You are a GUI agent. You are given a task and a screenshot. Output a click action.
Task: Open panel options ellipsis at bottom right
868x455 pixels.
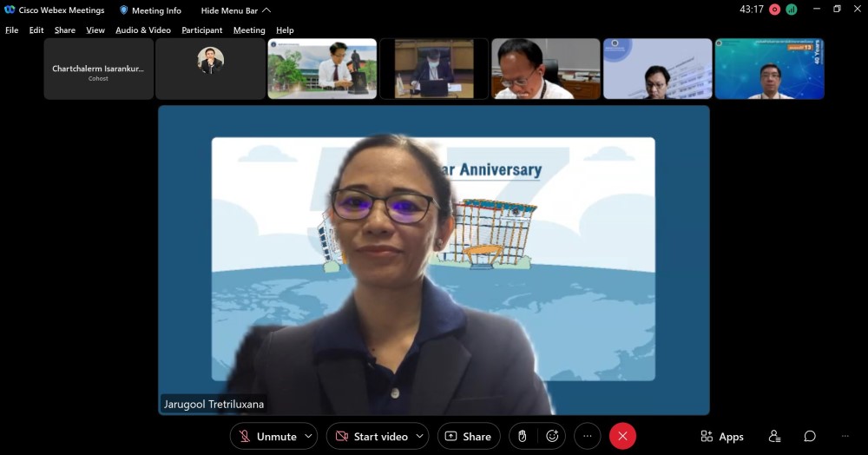(x=845, y=436)
